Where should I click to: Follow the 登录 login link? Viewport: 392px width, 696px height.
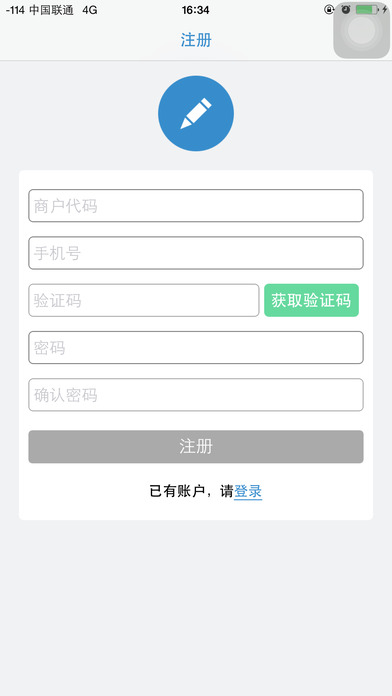pyautogui.click(x=248, y=492)
